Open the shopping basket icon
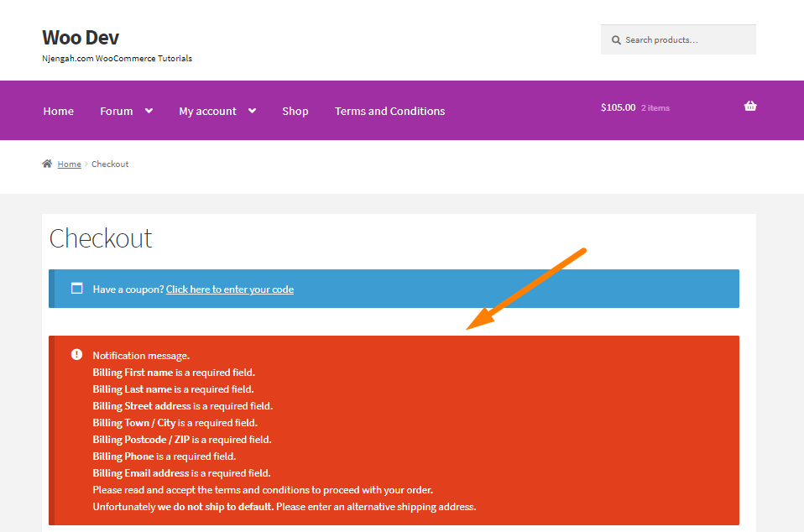Image resolution: width=804 pixels, height=532 pixels. tap(750, 106)
